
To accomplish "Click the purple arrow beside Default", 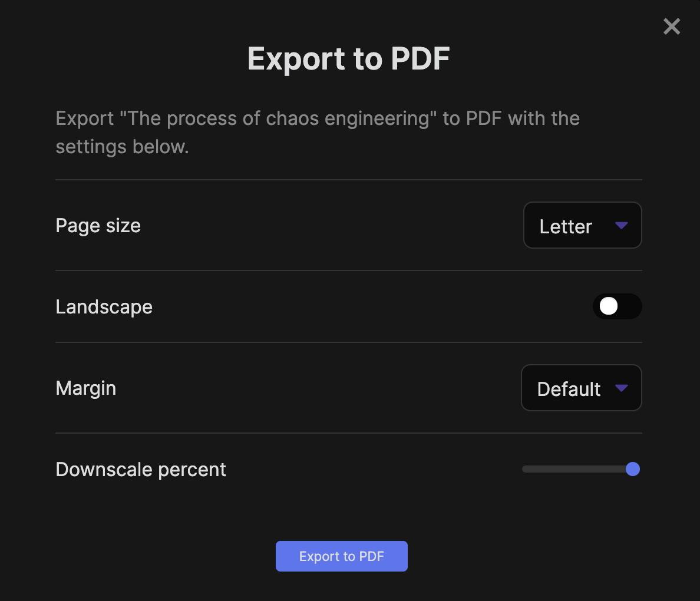I will click(x=621, y=388).
